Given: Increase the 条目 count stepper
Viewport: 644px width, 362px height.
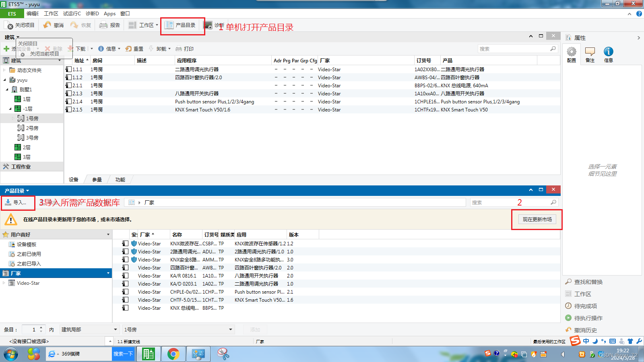Looking at the screenshot, I should point(41,327).
